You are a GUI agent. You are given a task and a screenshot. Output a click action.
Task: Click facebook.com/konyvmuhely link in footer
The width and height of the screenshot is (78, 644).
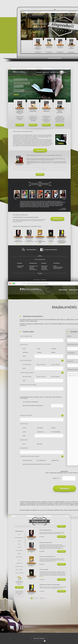51,250
